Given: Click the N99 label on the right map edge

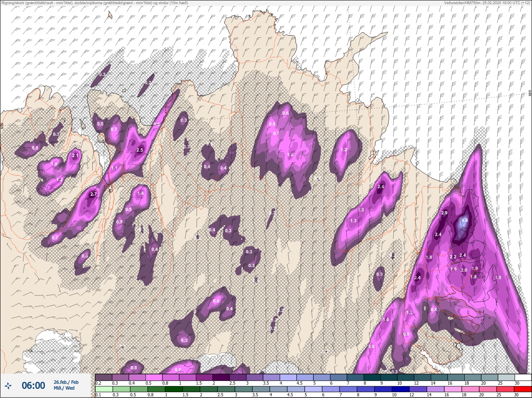Looking at the screenshot, I should pos(530,94).
